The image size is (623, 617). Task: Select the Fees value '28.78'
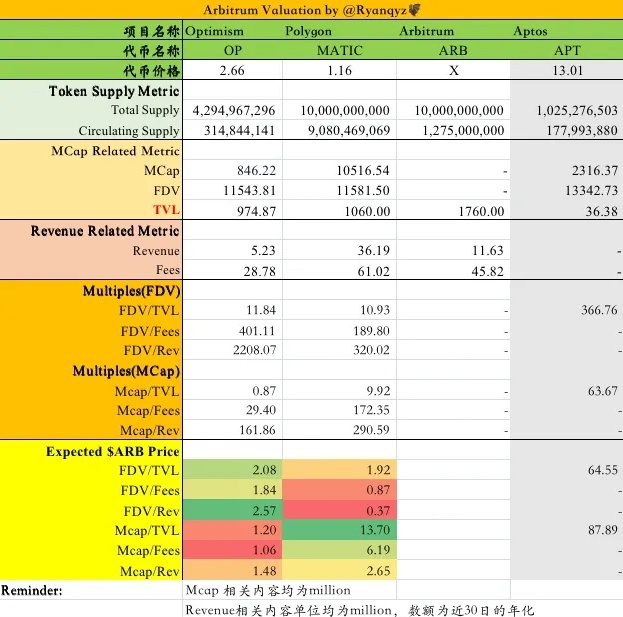(259, 271)
